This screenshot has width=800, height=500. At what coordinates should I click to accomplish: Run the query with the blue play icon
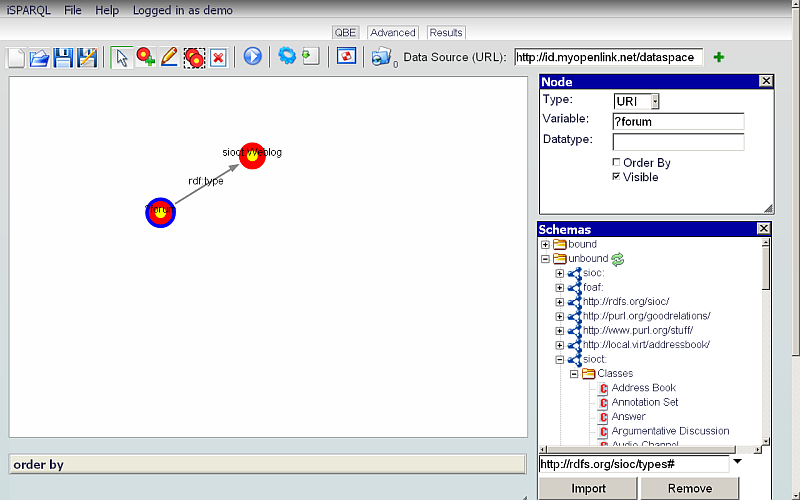[x=252, y=56]
